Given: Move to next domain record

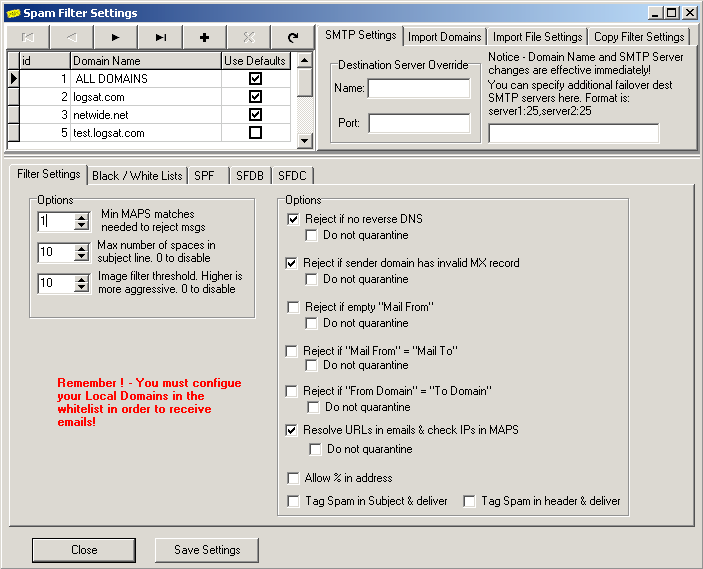Looking at the screenshot, I should [x=116, y=37].
